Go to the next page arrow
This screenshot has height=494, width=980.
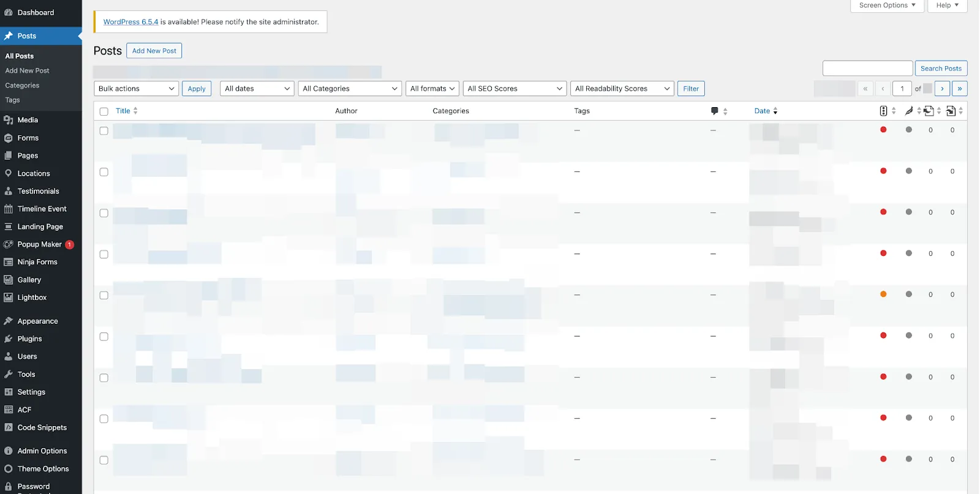click(x=943, y=89)
